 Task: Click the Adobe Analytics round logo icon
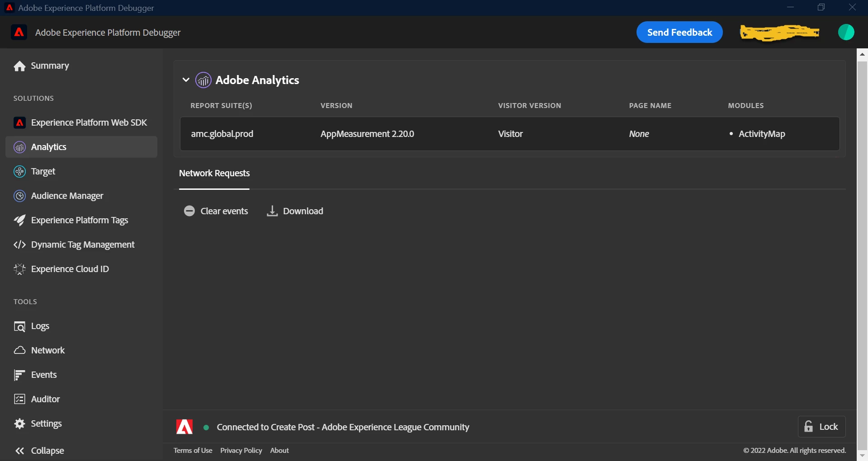(x=203, y=80)
